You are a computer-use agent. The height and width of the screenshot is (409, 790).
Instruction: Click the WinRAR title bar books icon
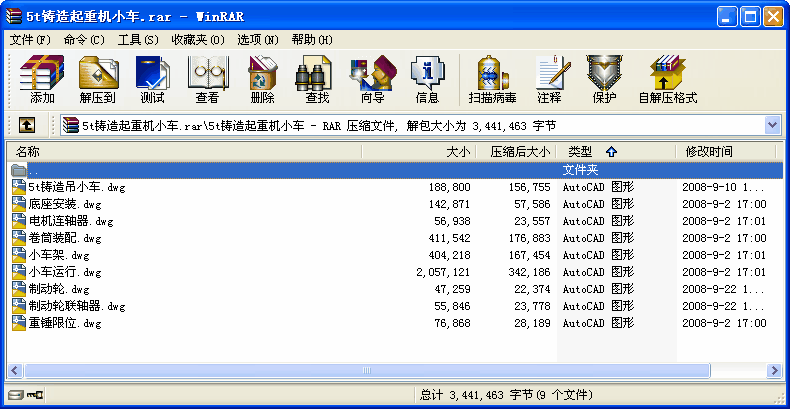pyautogui.click(x=14, y=16)
